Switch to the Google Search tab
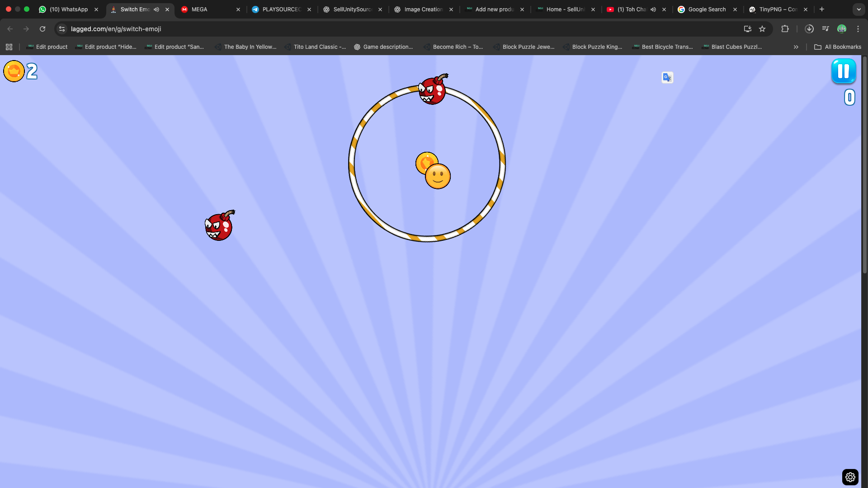The width and height of the screenshot is (868, 488). 707,9
